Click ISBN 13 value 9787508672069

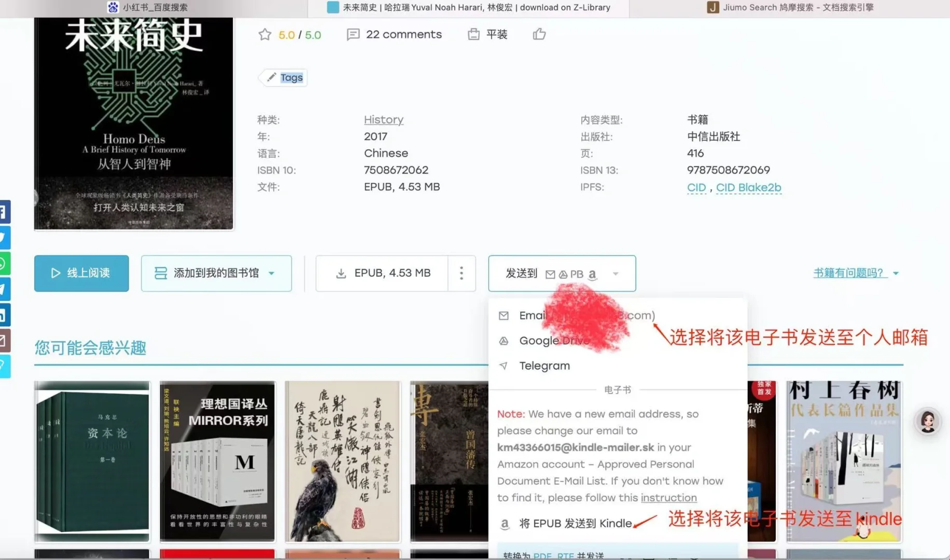(729, 170)
